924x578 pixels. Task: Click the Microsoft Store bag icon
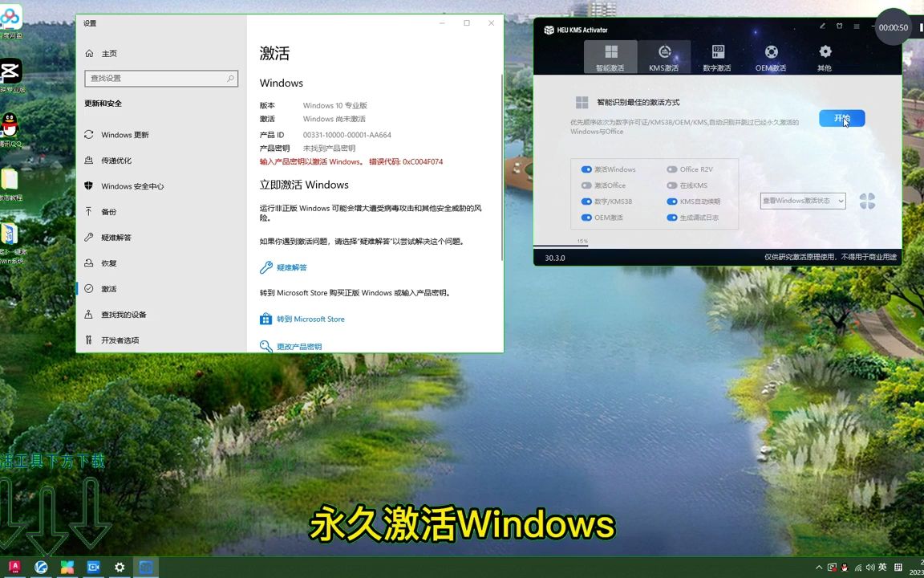(x=265, y=319)
